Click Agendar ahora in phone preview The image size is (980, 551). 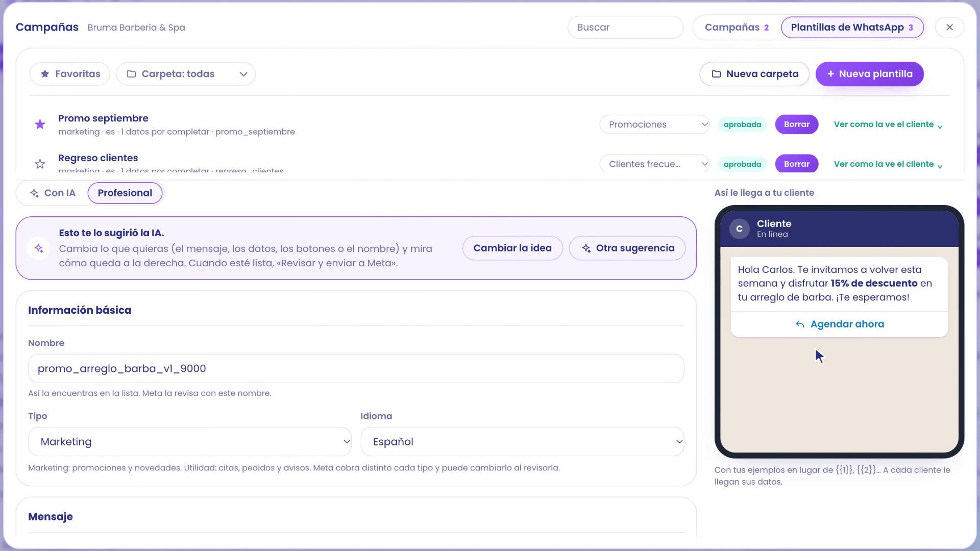coord(839,324)
